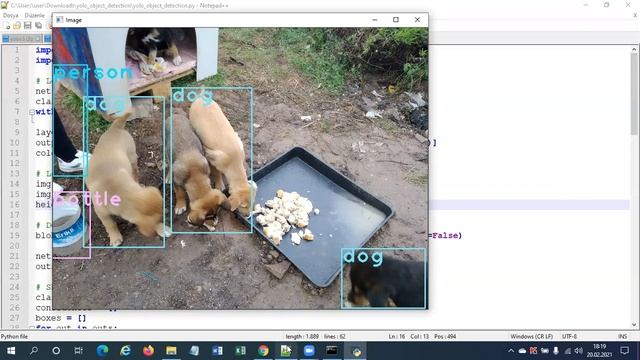Open Microsoft Excel from the taskbar
The width and height of the screenshot is (640, 360).
240,351
